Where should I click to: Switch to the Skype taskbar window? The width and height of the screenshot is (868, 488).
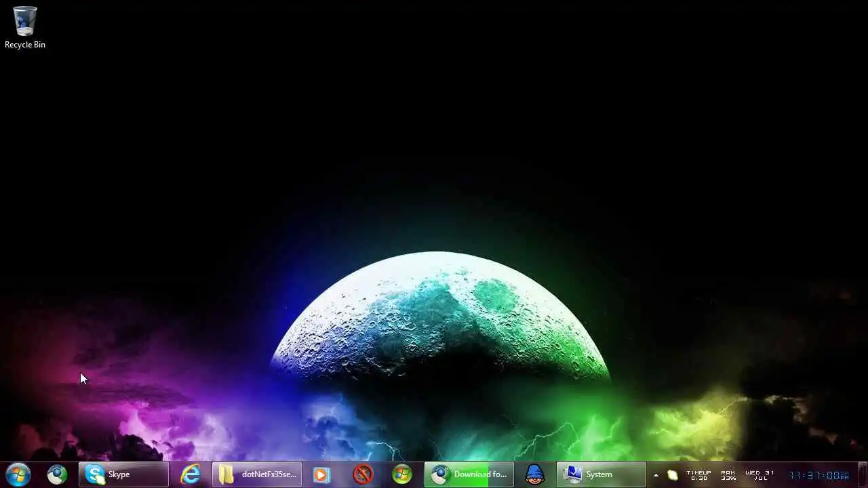pyautogui.click(x=123, y=474)
